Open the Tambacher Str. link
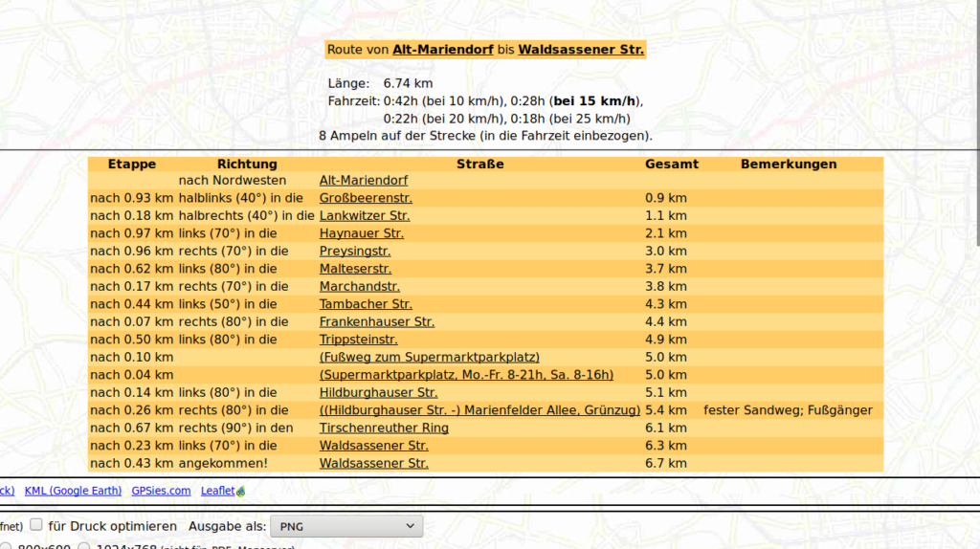Image resolution: width=980 pixels, height=549 pixels. pos(366,304)
